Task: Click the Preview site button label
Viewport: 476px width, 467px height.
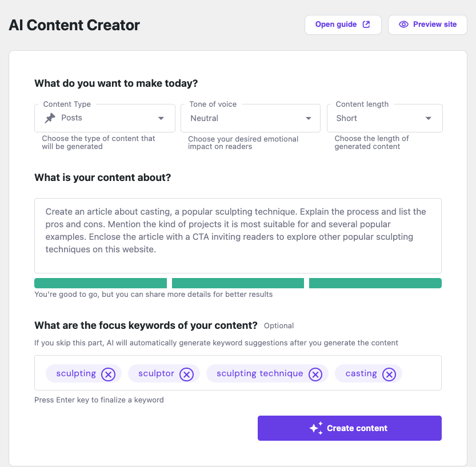Action: pos(435,25)
